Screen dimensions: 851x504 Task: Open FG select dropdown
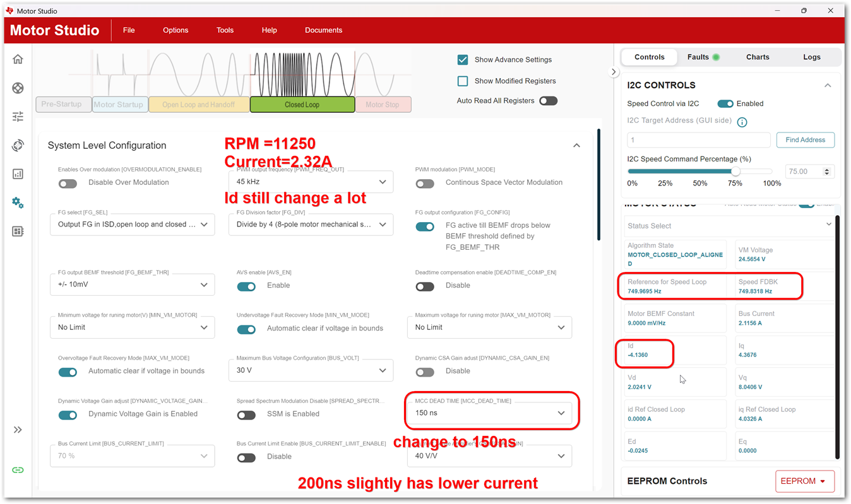tap(132, 225)
